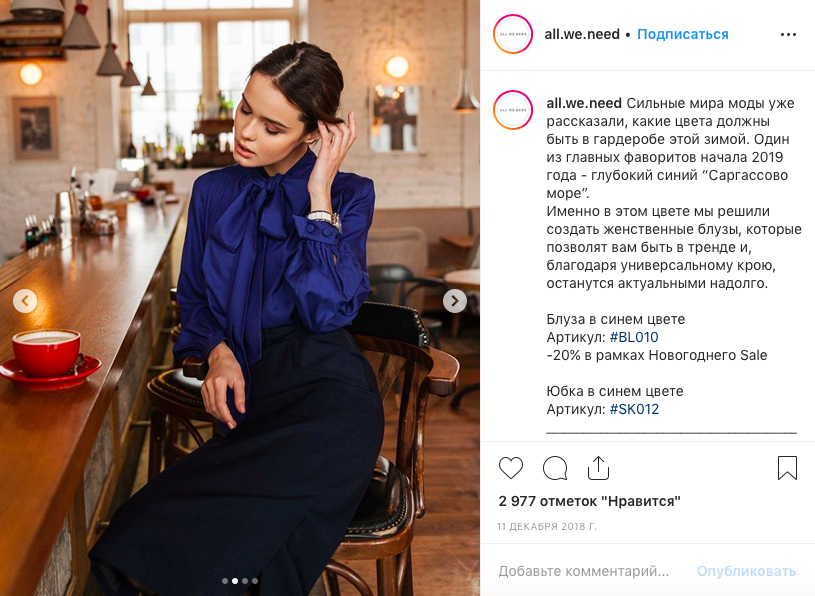Click the Опубликовать button
The width and height of the screenshot is (815, 596).
(746, 571)
